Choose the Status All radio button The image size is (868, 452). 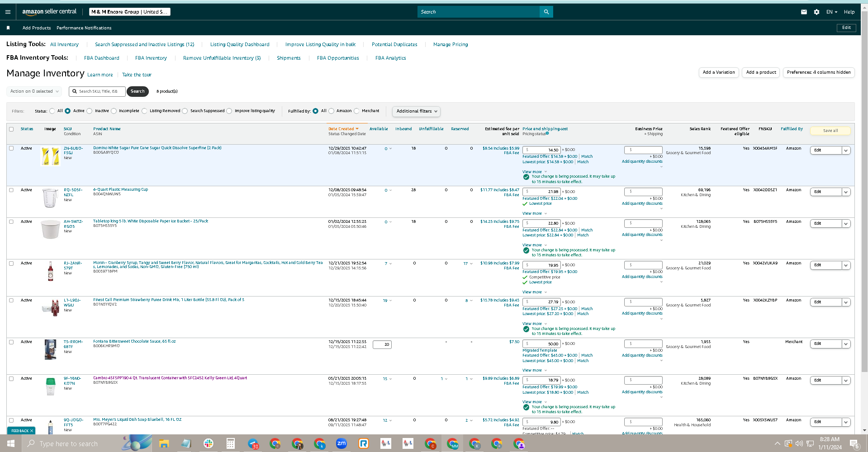coord(52,111)
